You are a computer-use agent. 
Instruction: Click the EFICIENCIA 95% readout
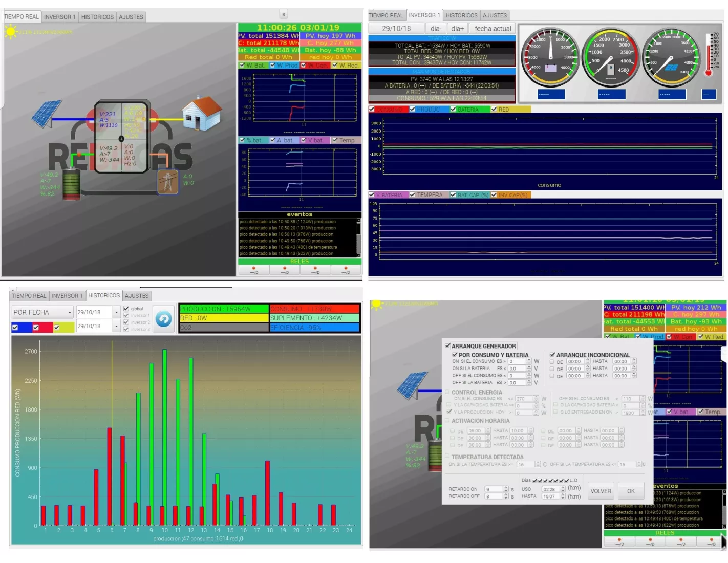[x=314, y=328]
